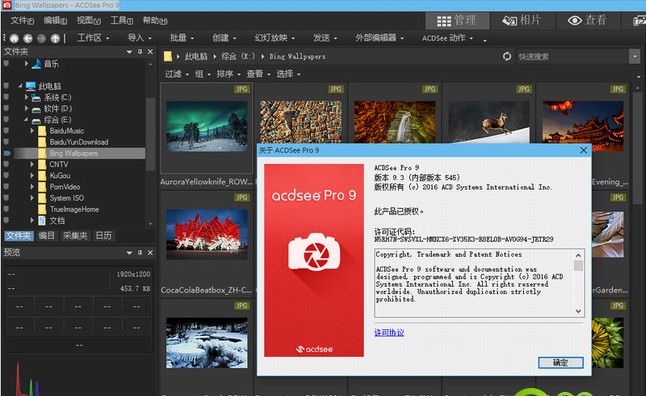Open the 创建 dropdown

(x=224, y=38)
